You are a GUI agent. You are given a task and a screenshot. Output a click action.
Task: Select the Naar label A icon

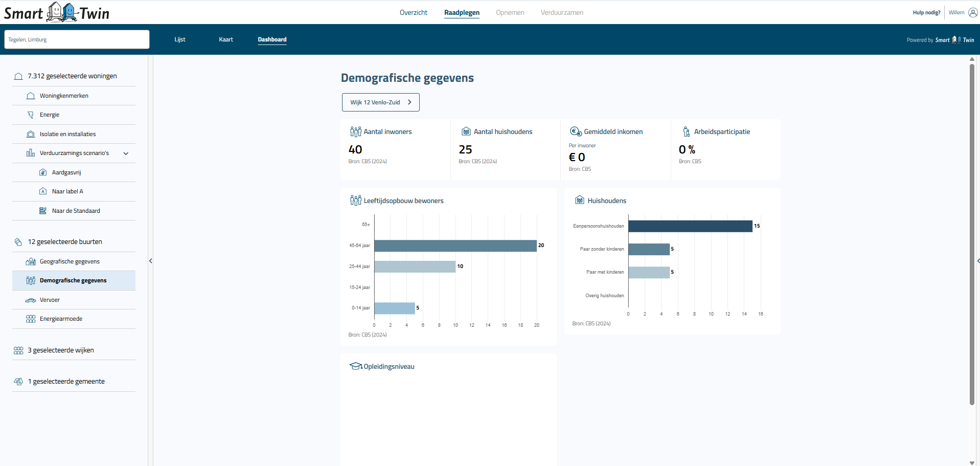click(43, 191)
